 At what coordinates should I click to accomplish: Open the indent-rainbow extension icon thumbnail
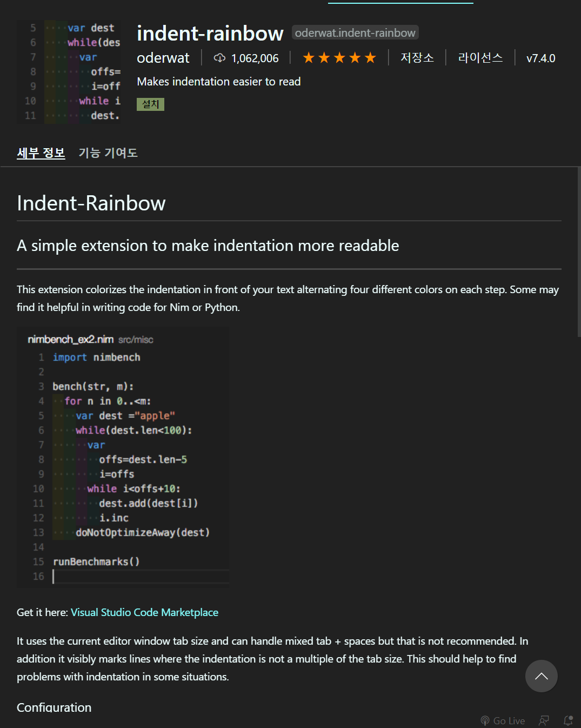coord(69,72)
